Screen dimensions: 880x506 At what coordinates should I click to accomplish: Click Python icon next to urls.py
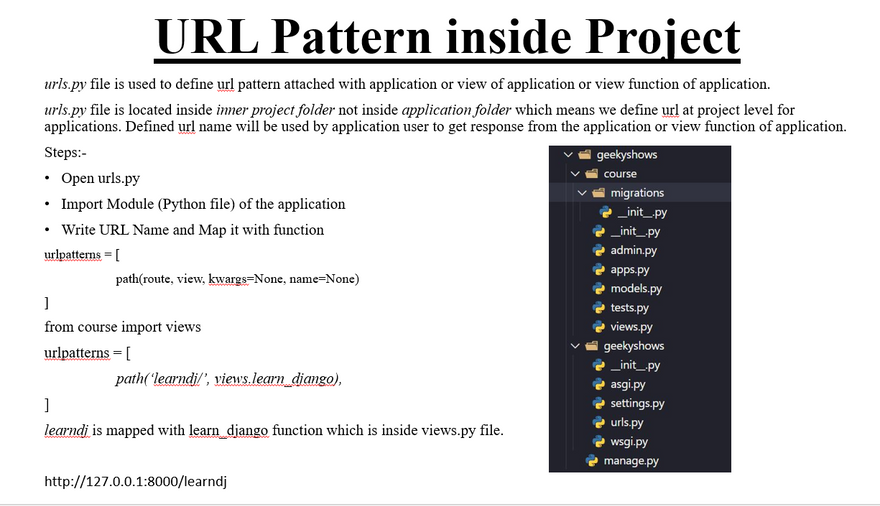599,422
